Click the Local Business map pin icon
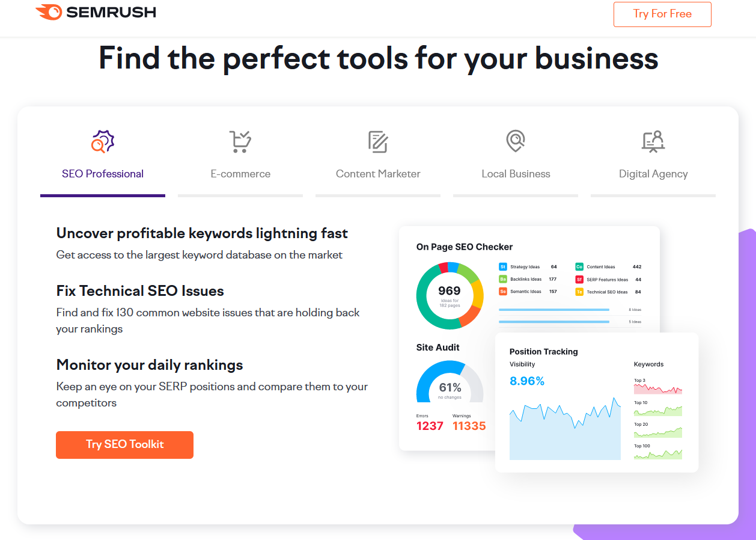756x540 pixels. coord(516,142)
